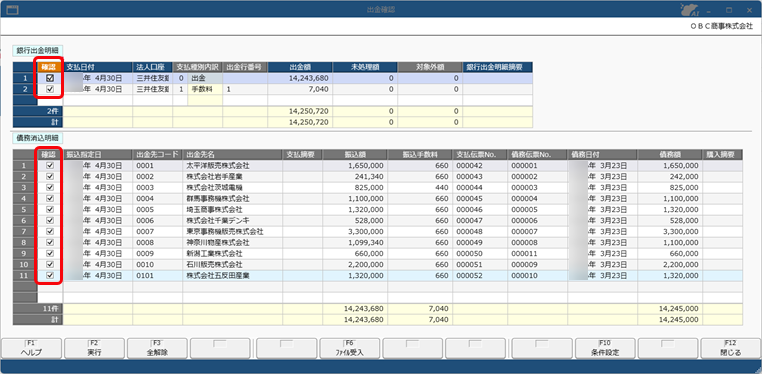
Task: Uncheck the confirm box for 太平洋販売株式会社
Action: (x=50, y=165)
